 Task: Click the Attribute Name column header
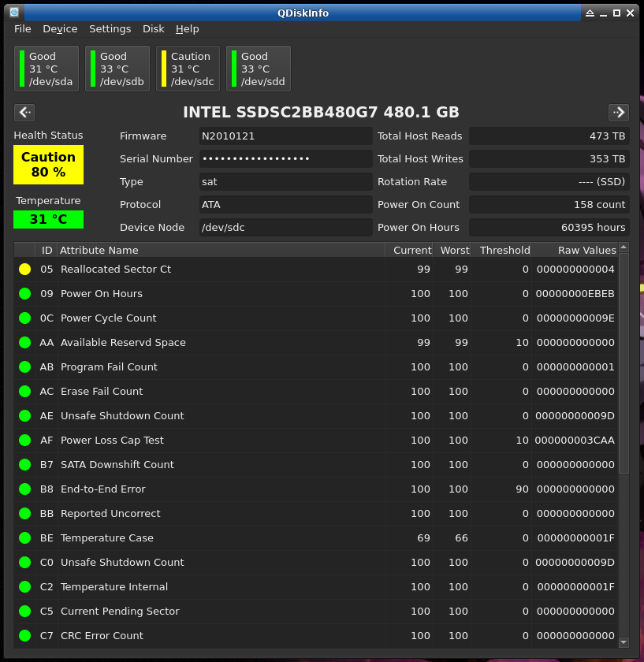pos(221,250)
